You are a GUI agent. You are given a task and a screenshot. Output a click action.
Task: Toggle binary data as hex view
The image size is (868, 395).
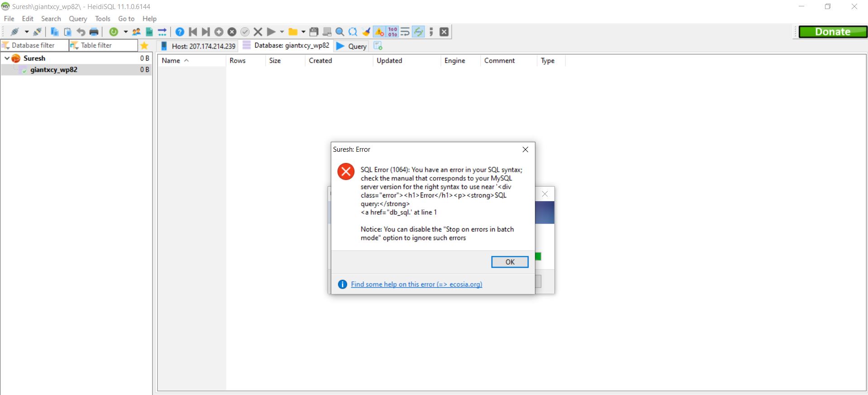(x=392, y=32)
